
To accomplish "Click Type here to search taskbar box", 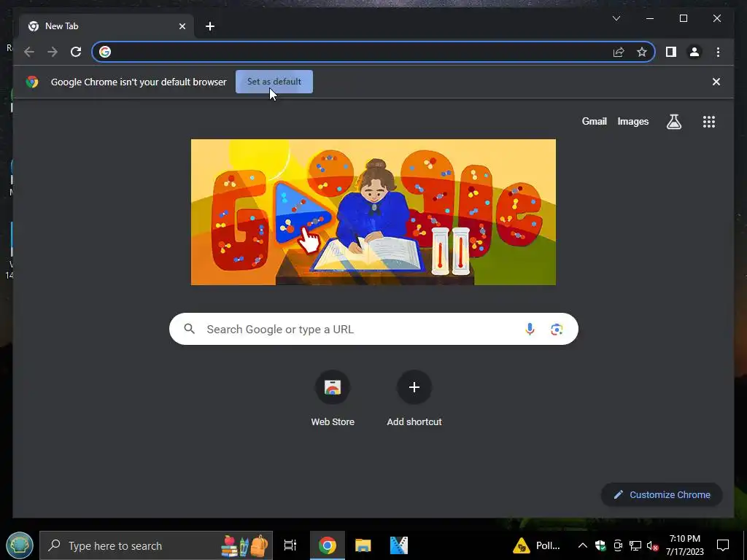I will [156, 545].
